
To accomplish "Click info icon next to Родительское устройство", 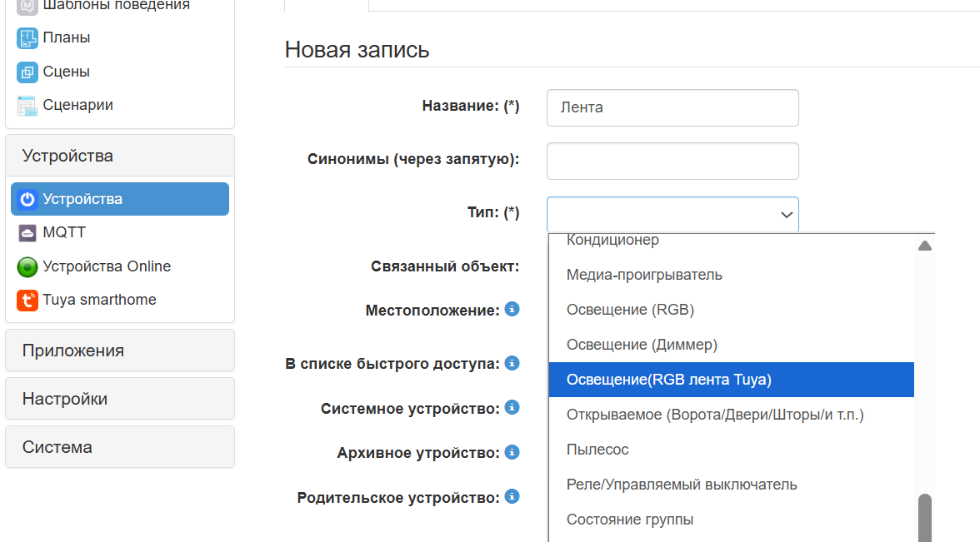I will tap(512, 497).
